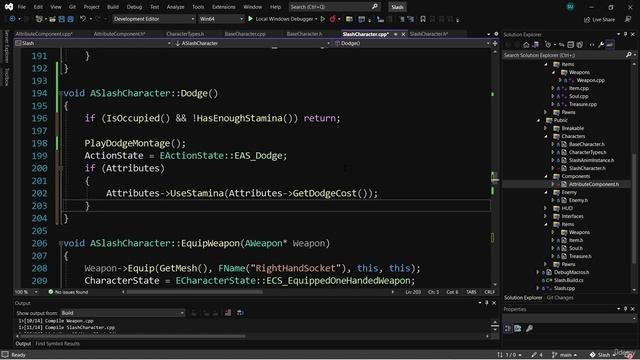Click the Properties wrench icon in Solution Explorer
This screenshot has height=360, width=640.
point(601,45)
